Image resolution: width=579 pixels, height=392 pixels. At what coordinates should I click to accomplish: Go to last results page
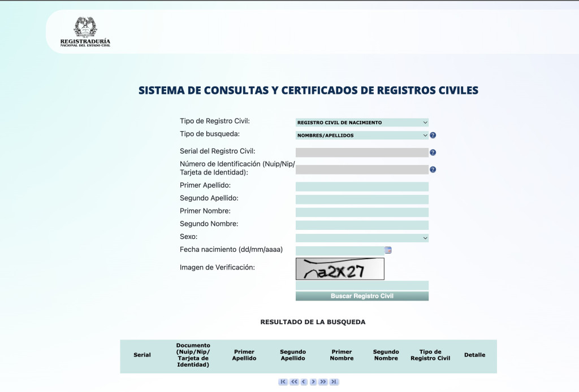334,382
